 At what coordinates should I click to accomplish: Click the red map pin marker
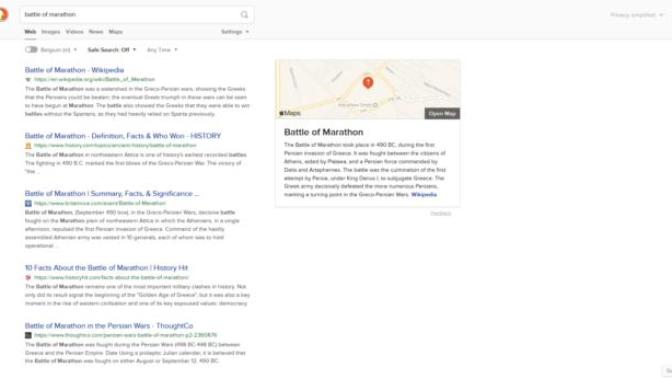368,82
